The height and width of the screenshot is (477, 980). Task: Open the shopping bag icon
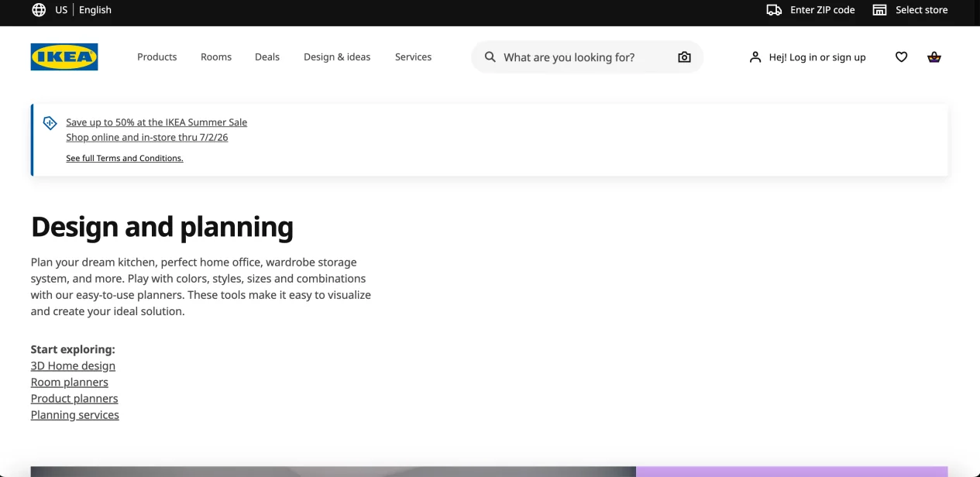934,57
